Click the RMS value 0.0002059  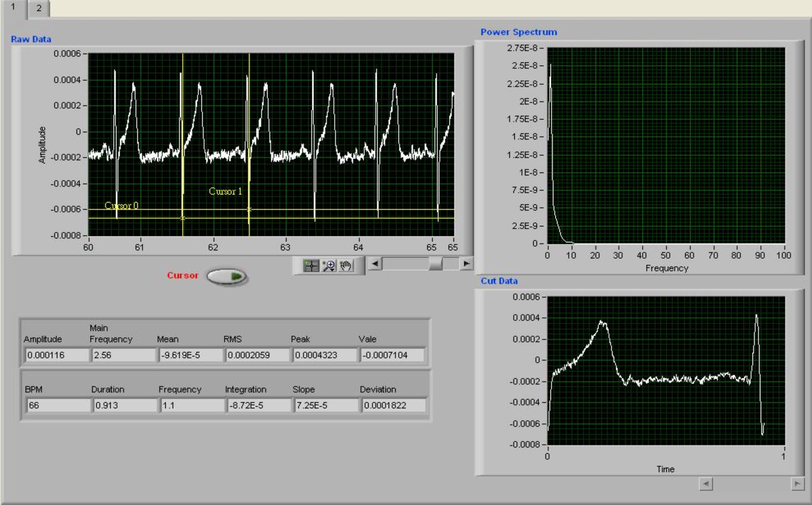coord(258,355)
